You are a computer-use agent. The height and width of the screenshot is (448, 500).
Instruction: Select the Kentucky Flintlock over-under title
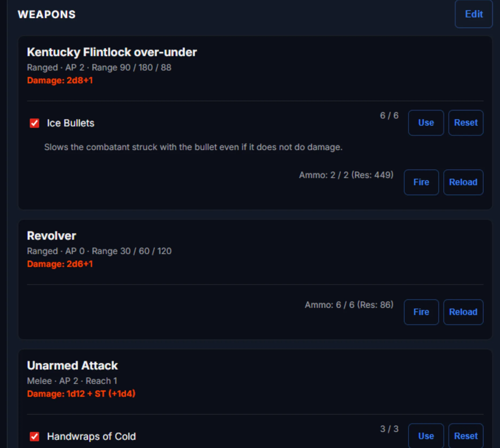112,52
